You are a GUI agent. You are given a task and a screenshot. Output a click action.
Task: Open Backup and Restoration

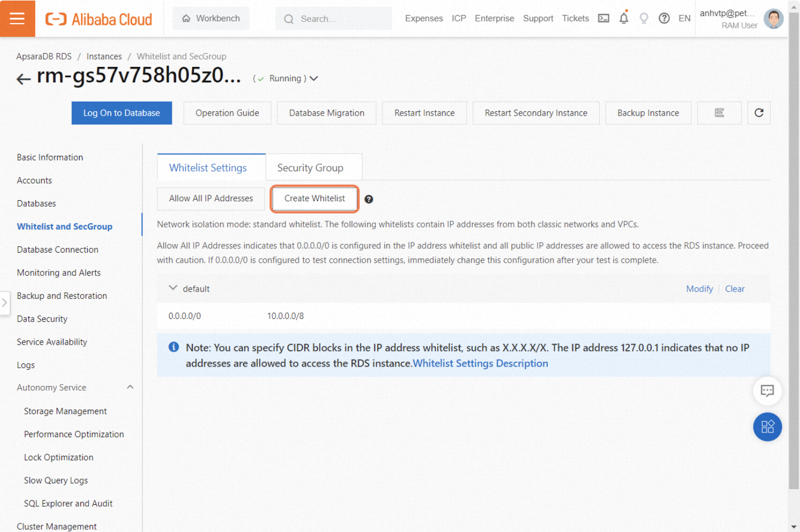62,295
